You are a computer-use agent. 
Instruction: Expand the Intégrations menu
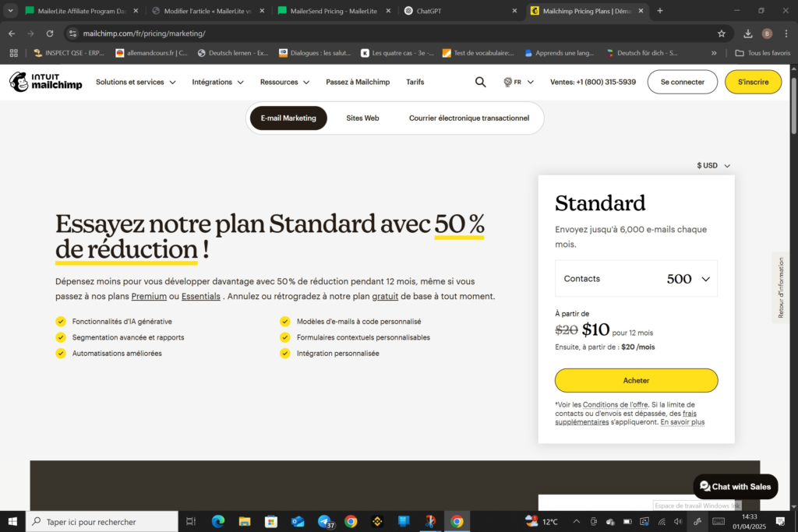click(x=218, y=82)
